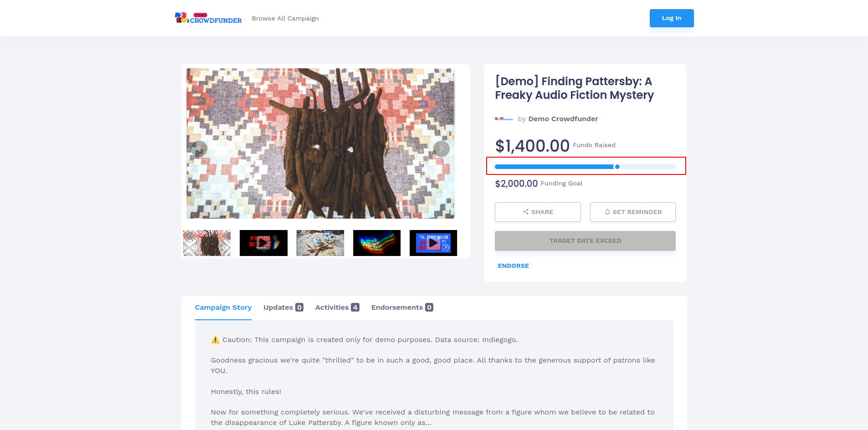The width and height of the screenshot is (868, 430).
Task: Open the Demo Crowdfunder creator name link
Action: 563,119
